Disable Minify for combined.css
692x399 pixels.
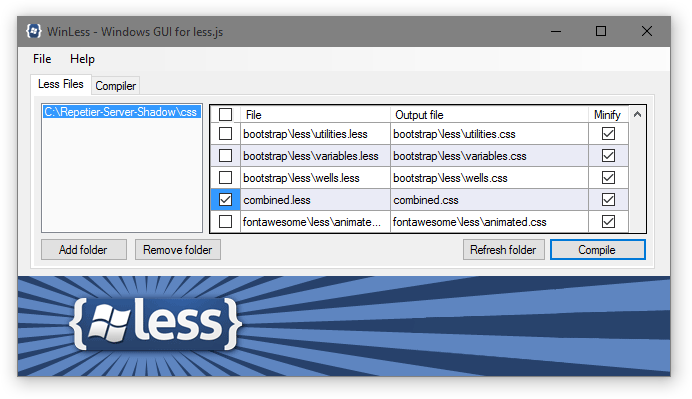pyautogui.click(x=608, y=200)
